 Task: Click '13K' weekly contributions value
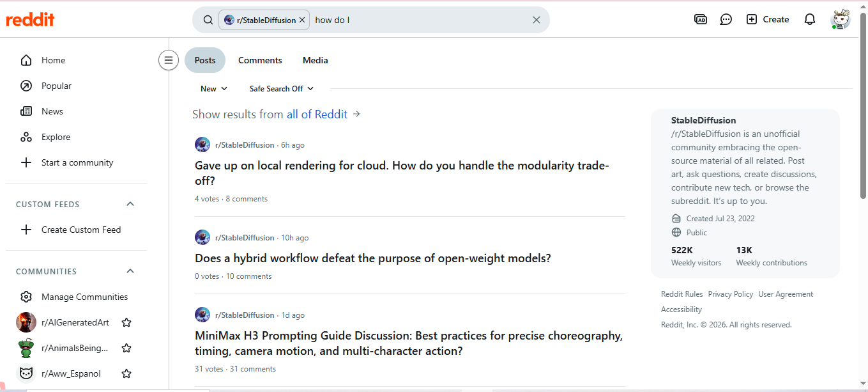click(744, 250)
